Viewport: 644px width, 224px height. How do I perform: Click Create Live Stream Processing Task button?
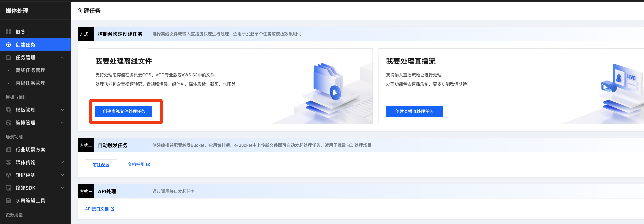click(x=414, y=111)
